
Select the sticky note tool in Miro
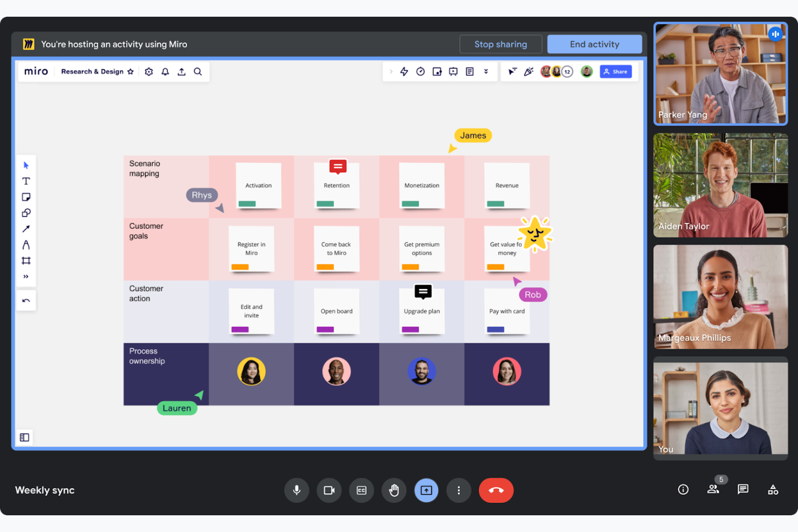coord(26,197)
